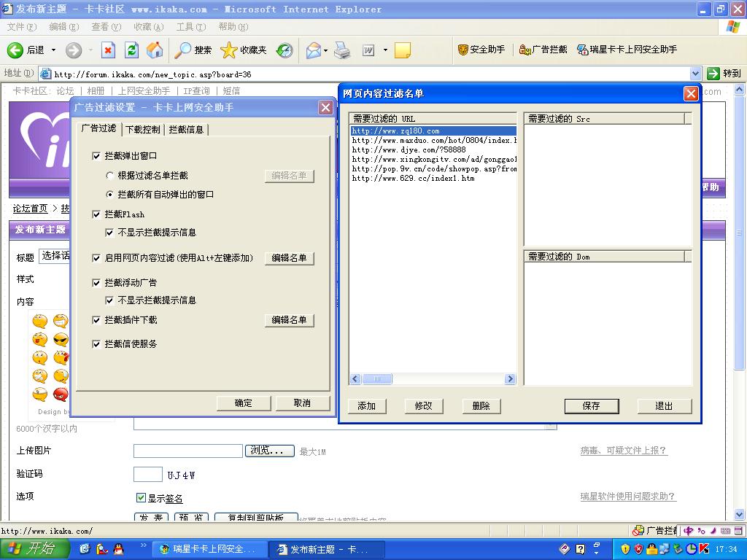
Task: Click 编辑名单 button for 拦截插件下载
Action: coord(289,320)
